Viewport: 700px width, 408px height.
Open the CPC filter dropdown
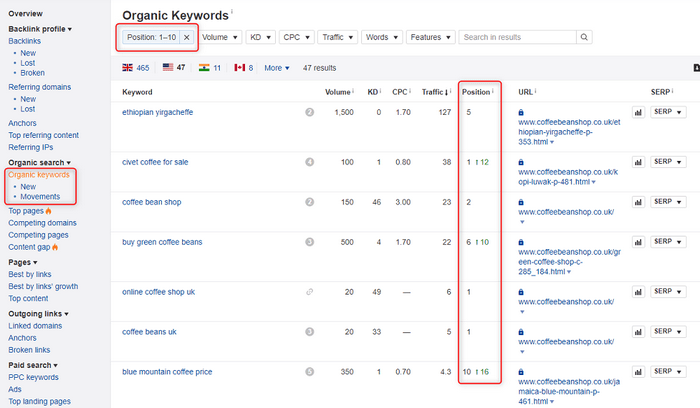tap(296, 37)
